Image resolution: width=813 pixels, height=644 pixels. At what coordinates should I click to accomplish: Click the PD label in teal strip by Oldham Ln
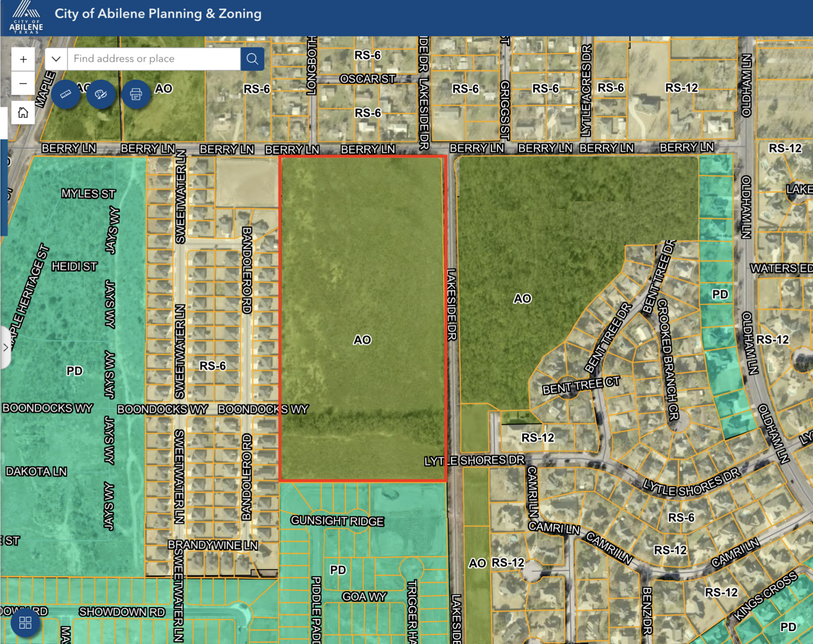[720, 294]
